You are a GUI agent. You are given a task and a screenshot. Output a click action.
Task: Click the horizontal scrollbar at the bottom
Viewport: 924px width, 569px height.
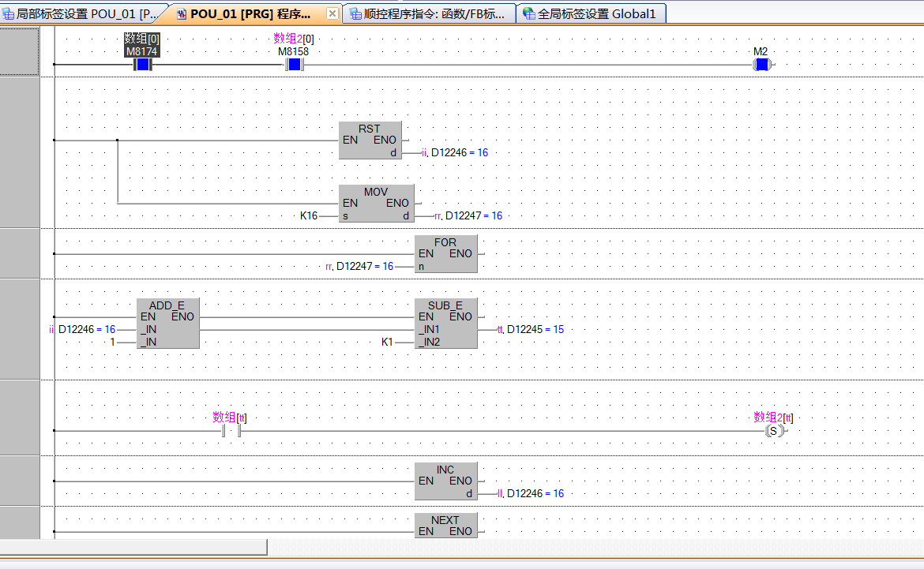[x=133, y=547]
